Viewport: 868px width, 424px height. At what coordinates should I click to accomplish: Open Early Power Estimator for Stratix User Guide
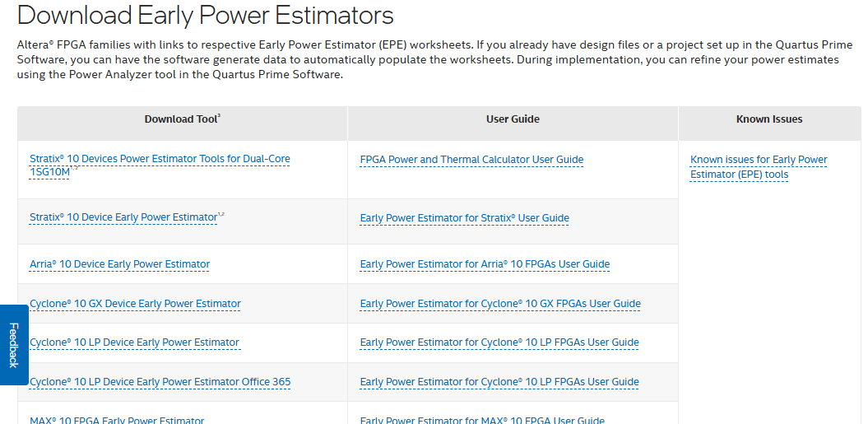(465, 218)
